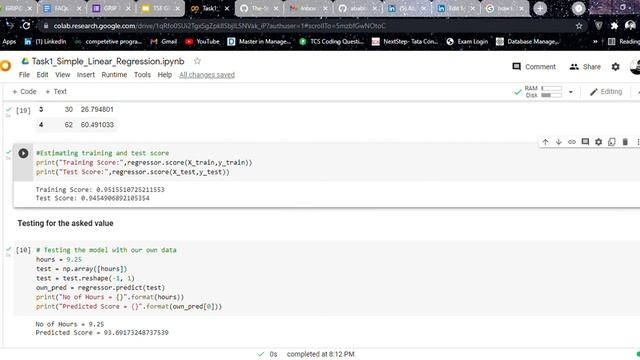Viewport: 640px width, 360px height.
Task: Reload the Colab page
Action: click(26, 26)
